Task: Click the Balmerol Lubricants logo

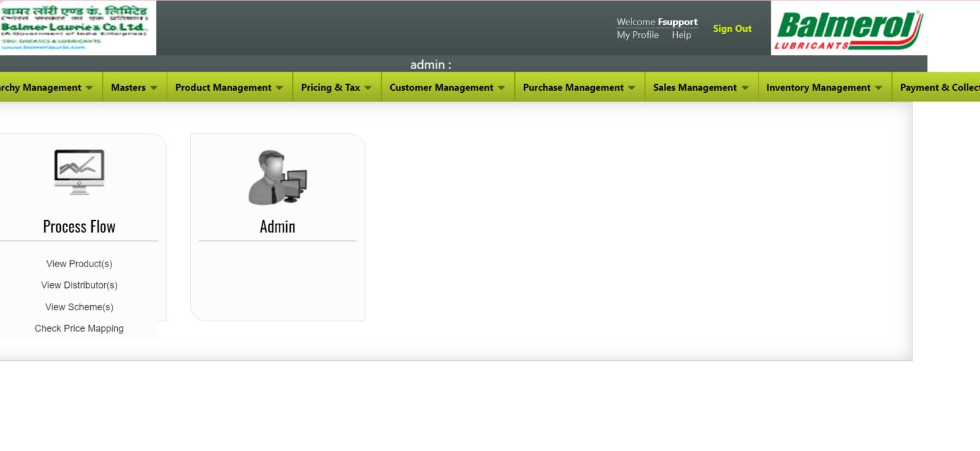Action: click(849, 31)
